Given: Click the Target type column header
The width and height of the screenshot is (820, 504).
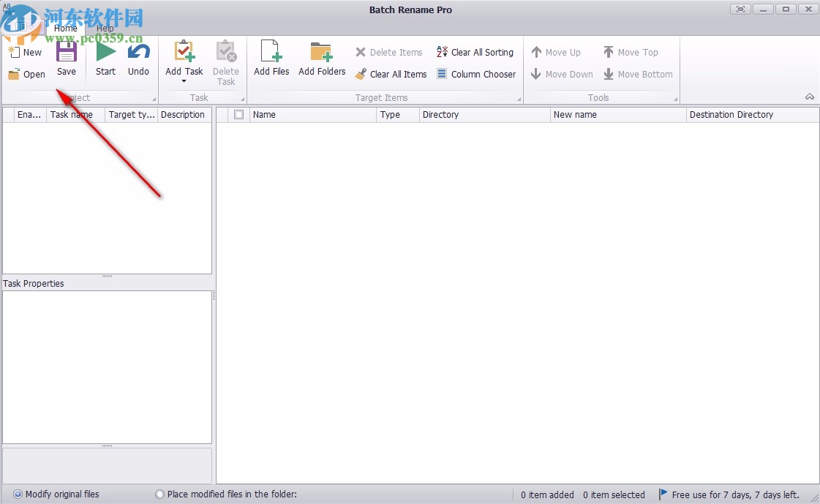Looking at the screenshot, I should [x=132, y=115].
